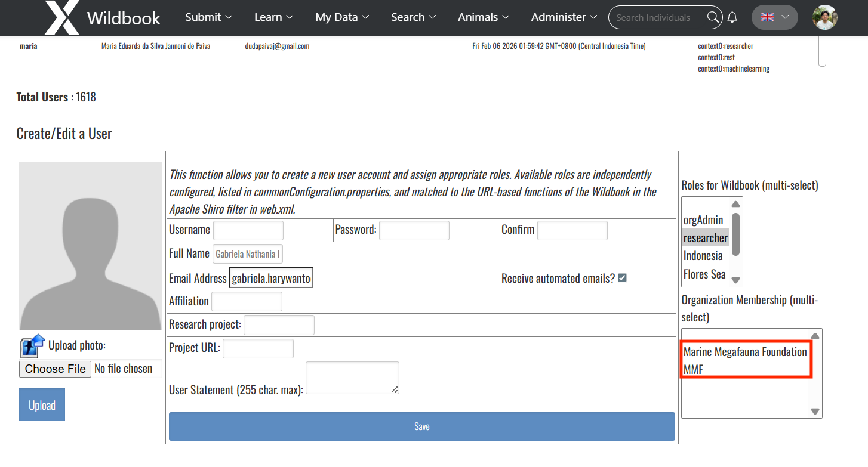Toggle Receive automated emails checkbox
The width and height of the screenshot is (868, 467).
(622, 278)
